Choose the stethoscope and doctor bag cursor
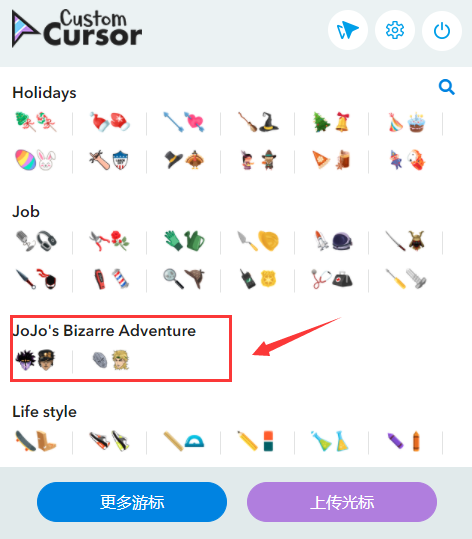Screen dimensions: 472x539 (x=332, y=279)
